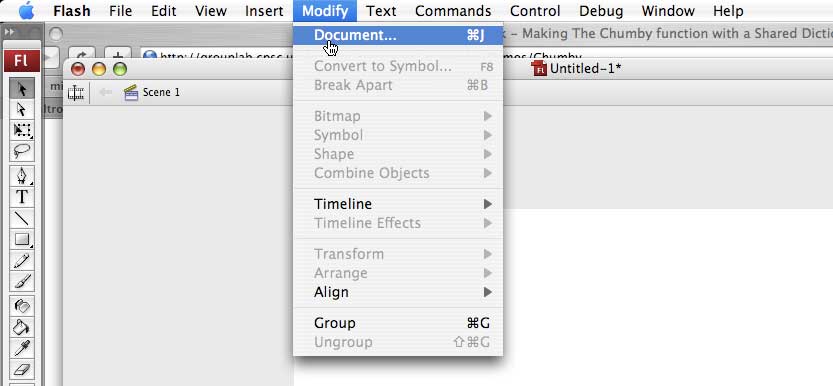Choose the Pencil tool

point(22,261)
